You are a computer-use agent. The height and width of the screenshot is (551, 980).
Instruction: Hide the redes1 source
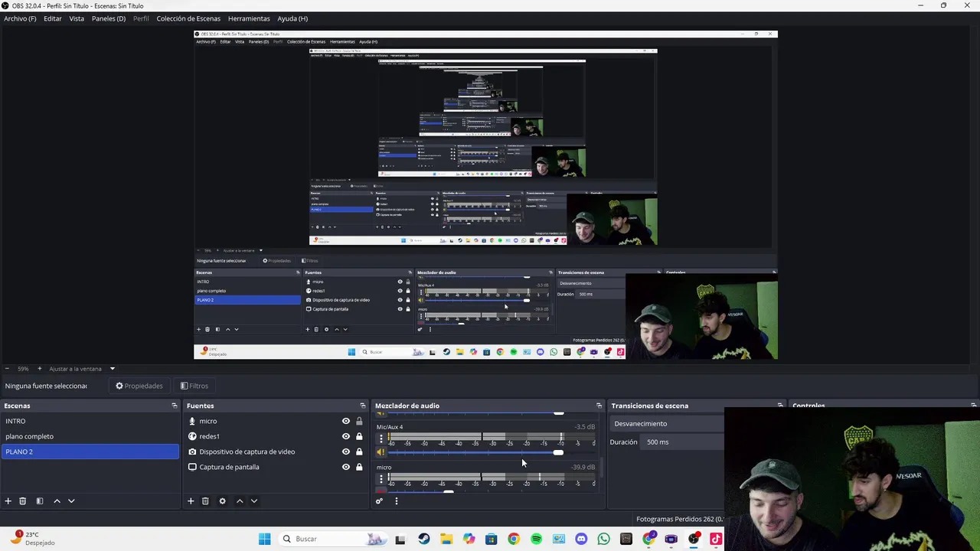346,436
